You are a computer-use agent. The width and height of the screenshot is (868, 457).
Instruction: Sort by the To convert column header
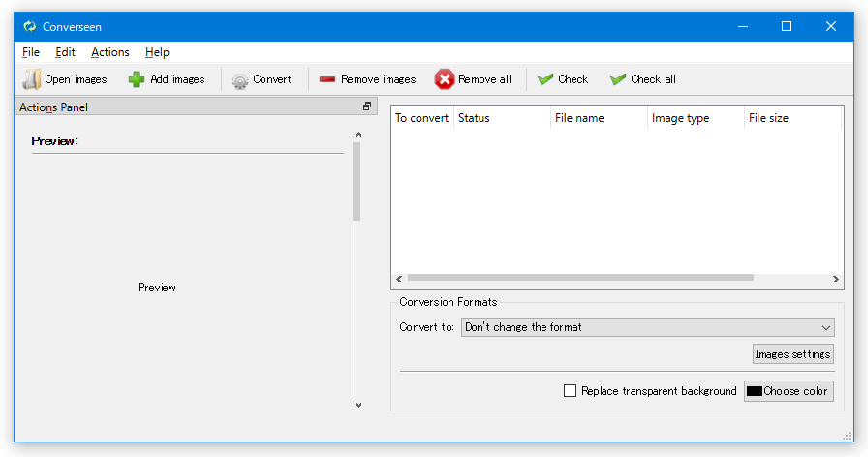421,118
